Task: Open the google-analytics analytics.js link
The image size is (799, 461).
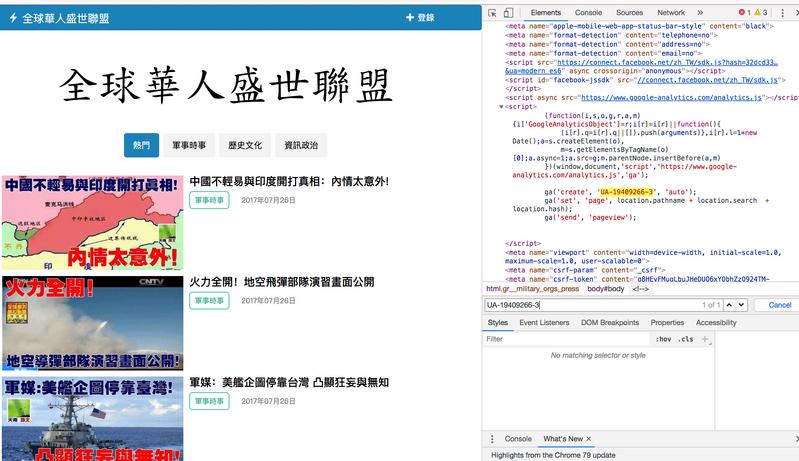Action: 672,98
